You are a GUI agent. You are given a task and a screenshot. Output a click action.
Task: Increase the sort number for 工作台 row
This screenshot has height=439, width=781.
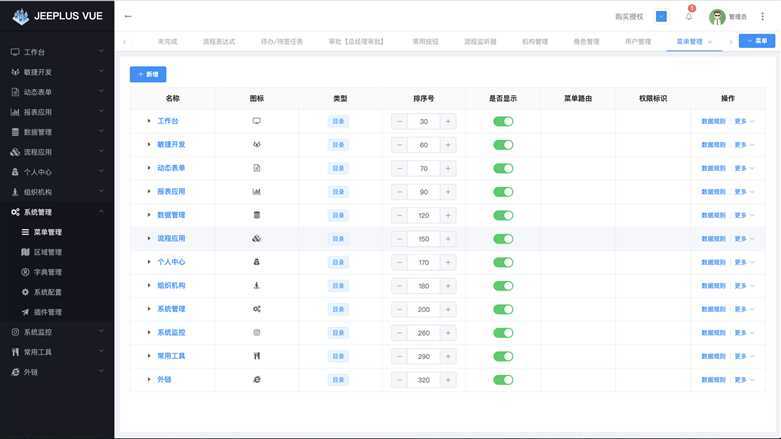[448, 121]
